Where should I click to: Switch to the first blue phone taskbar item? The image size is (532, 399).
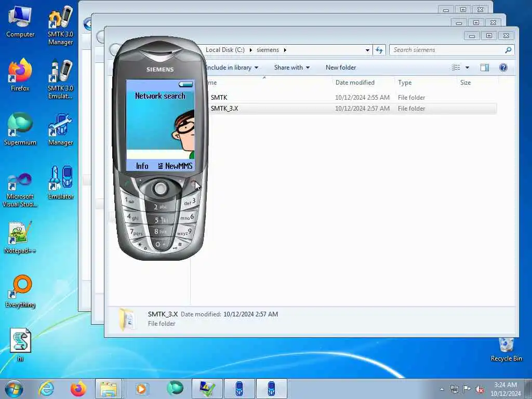pos(239,389)
